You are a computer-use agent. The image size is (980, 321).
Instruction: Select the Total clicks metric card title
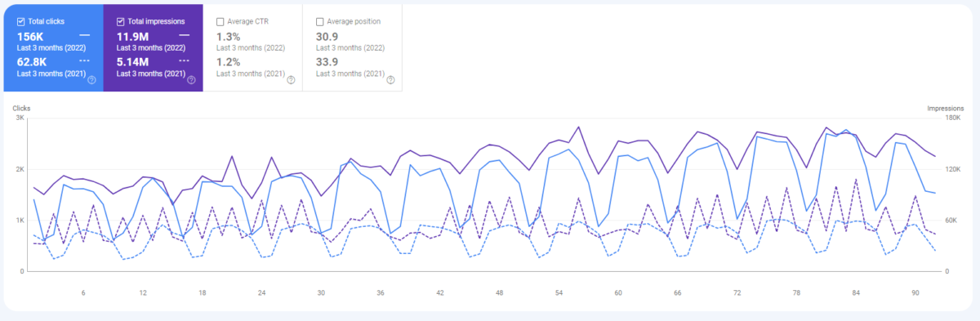[47, 21]
